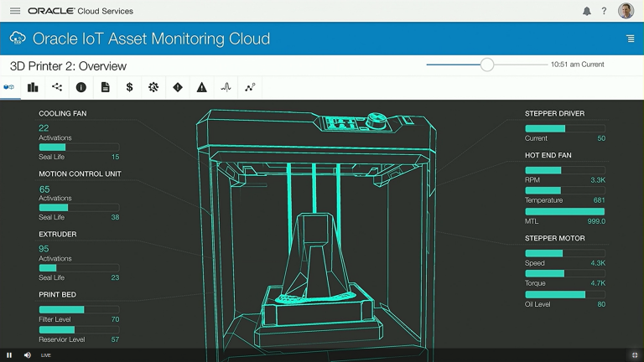Click the Cooling Fan activations value 22
Screen dimensions: 644x362
coord(44,128)
